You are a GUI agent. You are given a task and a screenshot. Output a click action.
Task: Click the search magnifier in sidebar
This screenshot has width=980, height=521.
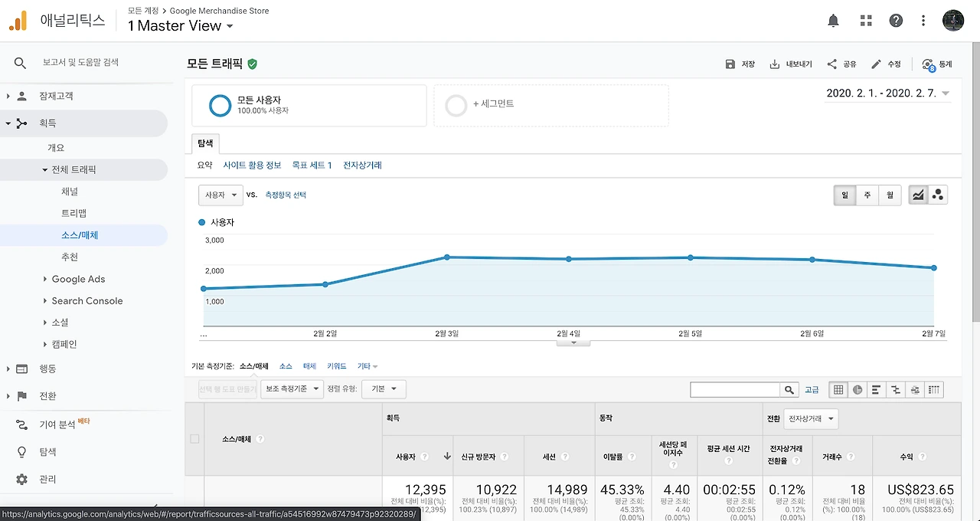click(20, 63)
